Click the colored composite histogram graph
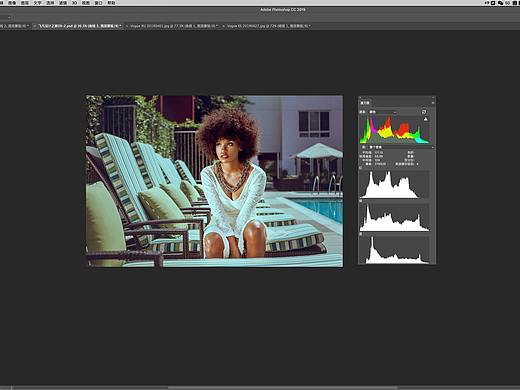The width and height of the screenshot is (520, 390). tap(394, 130)
